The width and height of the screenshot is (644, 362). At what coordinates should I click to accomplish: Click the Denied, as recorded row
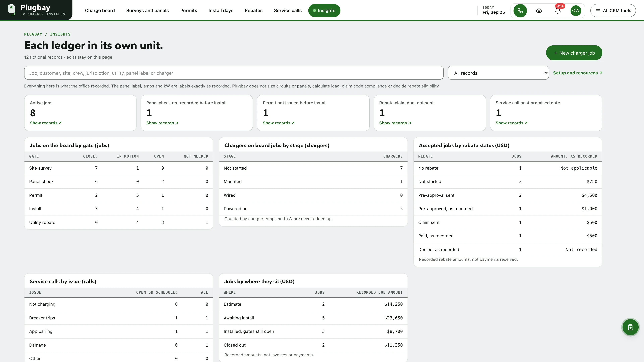pos(507,249)
